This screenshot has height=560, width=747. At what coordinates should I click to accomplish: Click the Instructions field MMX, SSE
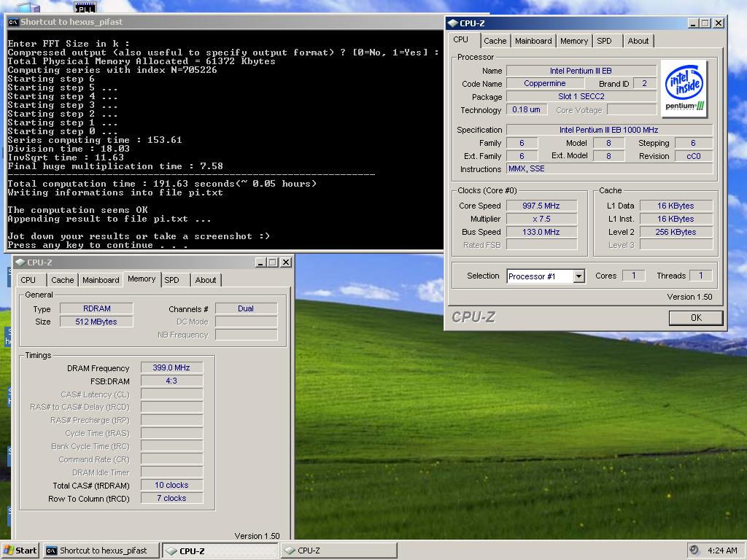(609, 168)
